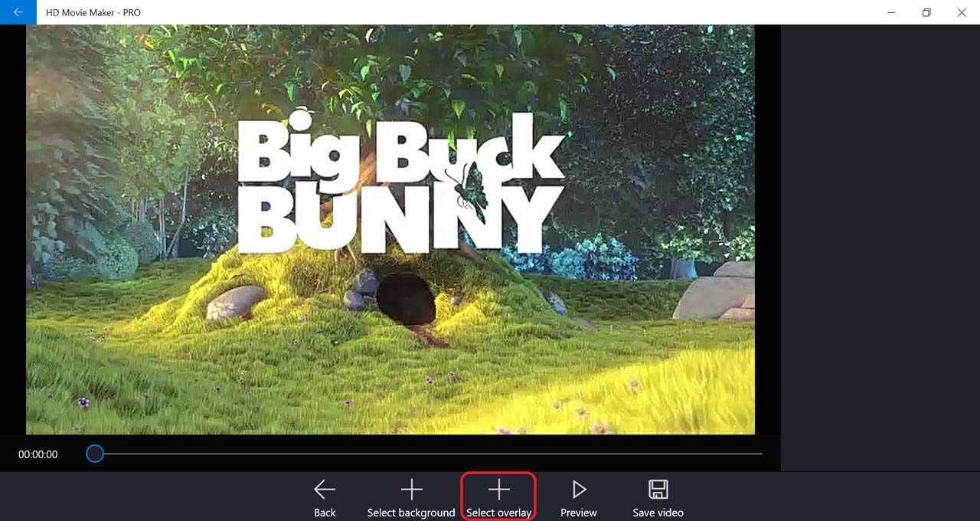Viewport: 980px width, 521px height.
Task: Click the 00:00:00 timestamp display
Action: [38, 454]
